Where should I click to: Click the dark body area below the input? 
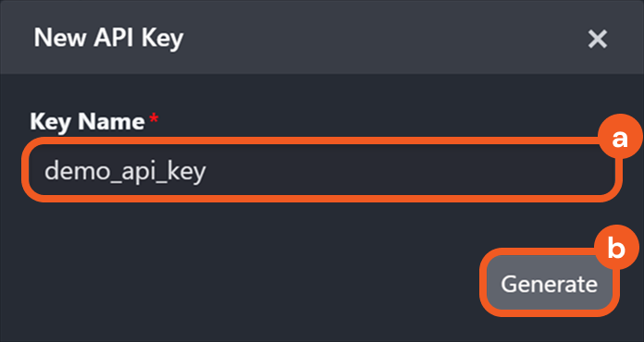(246, 229)
